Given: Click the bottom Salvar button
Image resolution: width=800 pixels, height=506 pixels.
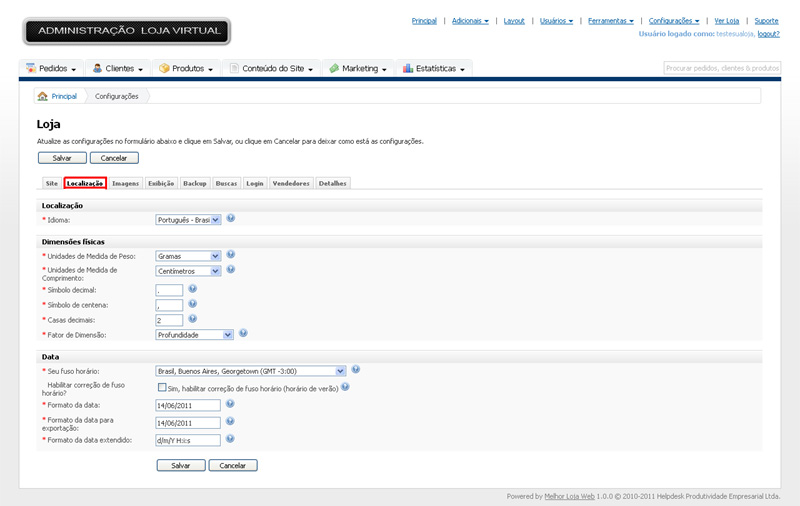Looking at the screenshot, I should click(x=181, y=465).
